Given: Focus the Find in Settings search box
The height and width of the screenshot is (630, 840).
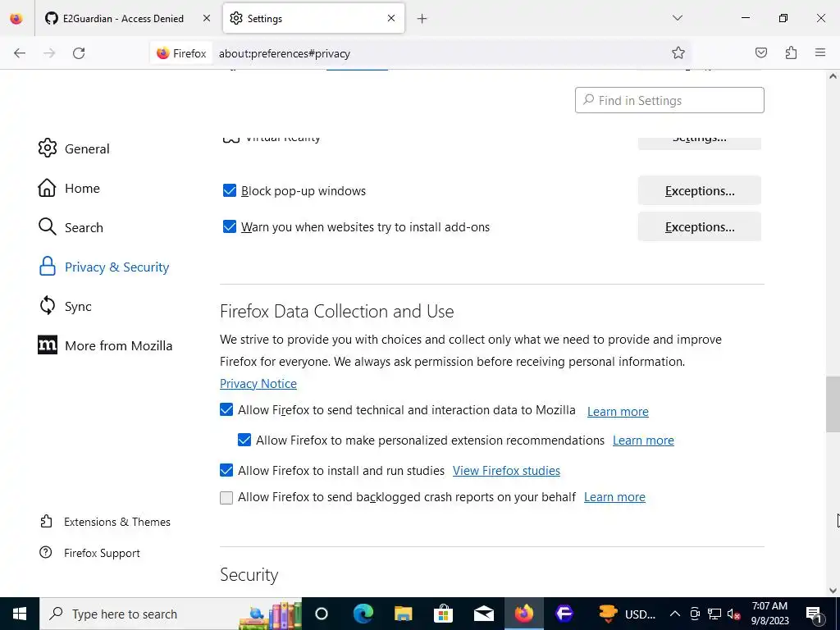Looking at the screenshot, I should tap(669, 100).
